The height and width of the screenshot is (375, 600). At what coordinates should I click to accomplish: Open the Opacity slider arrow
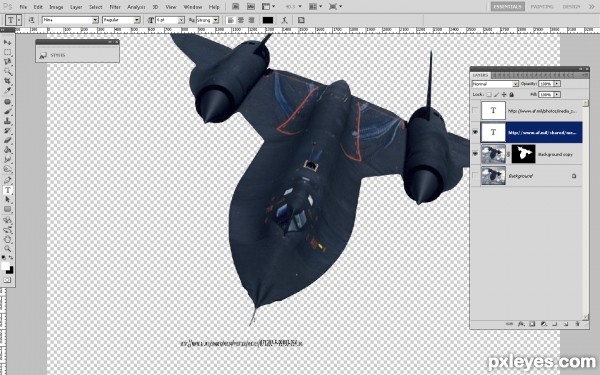pos(557,84)
